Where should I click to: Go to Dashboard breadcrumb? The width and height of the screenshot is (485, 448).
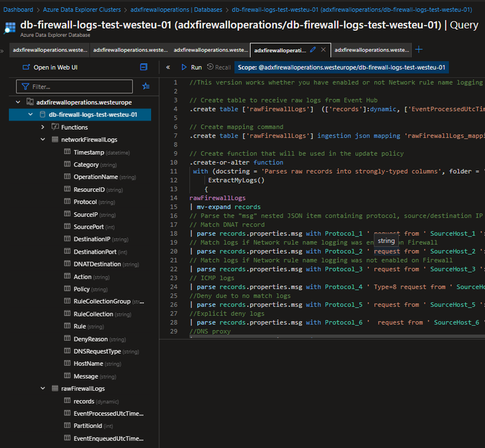(19, 10)
